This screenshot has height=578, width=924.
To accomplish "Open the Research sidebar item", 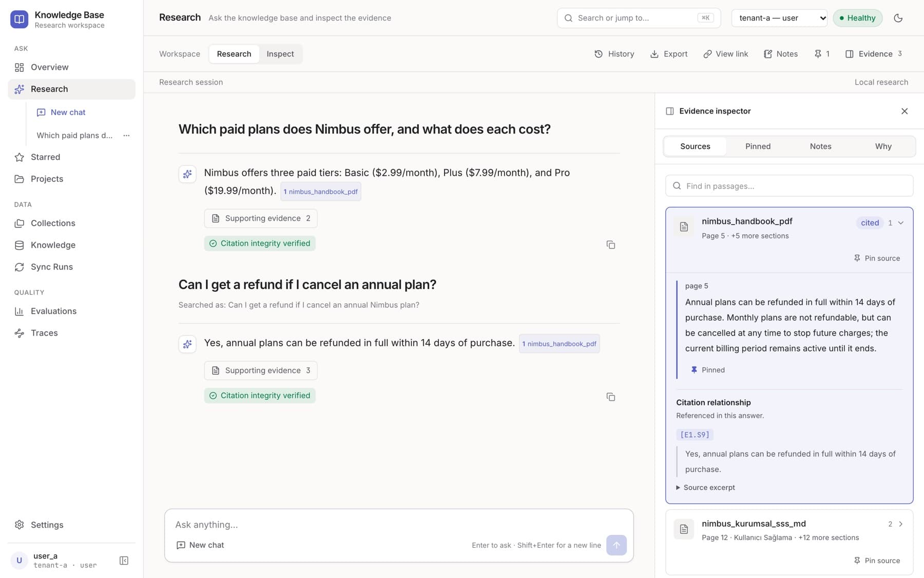I will coord(71,89).
